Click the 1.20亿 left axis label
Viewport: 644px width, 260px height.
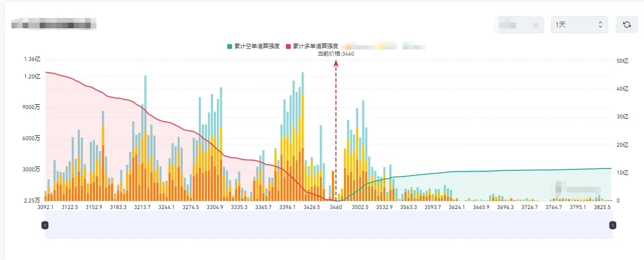click(32, 76)
